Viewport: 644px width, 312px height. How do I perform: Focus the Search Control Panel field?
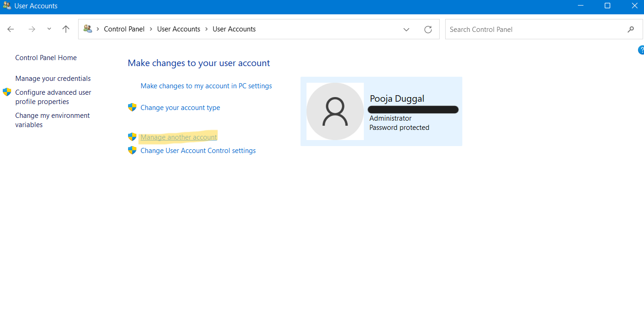click(532, 29)
